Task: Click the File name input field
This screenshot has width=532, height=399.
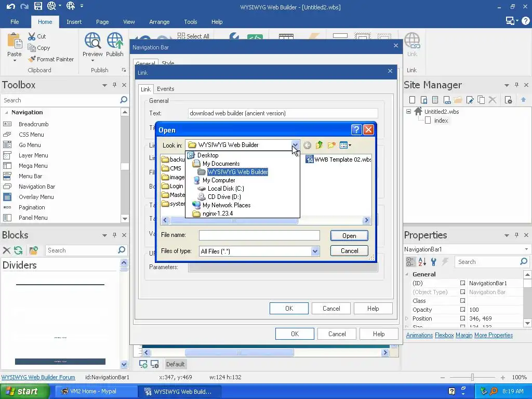Action: (259, 235)
